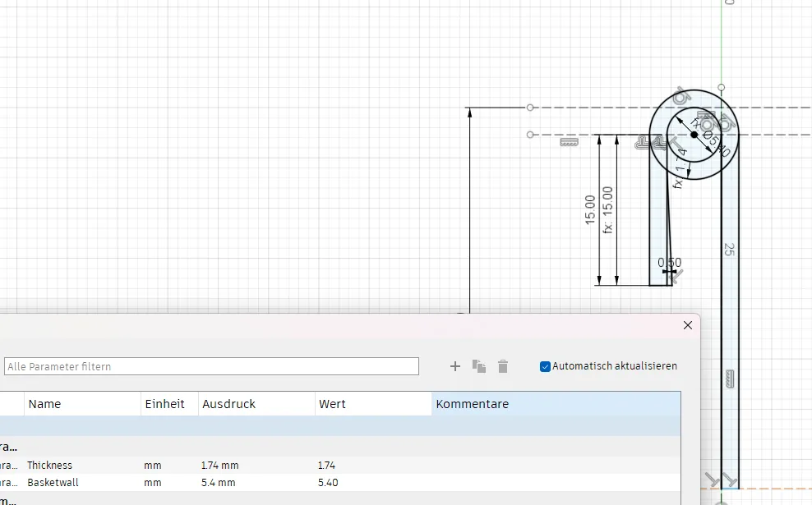Click the Kommentare column header

coord(556,404)
